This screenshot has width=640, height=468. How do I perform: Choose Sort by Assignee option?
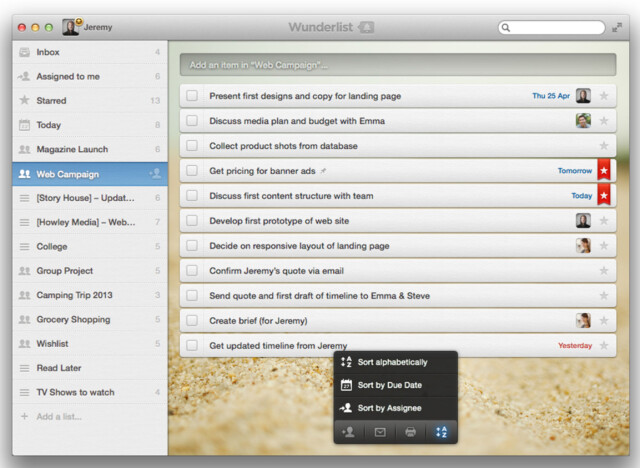396,408
